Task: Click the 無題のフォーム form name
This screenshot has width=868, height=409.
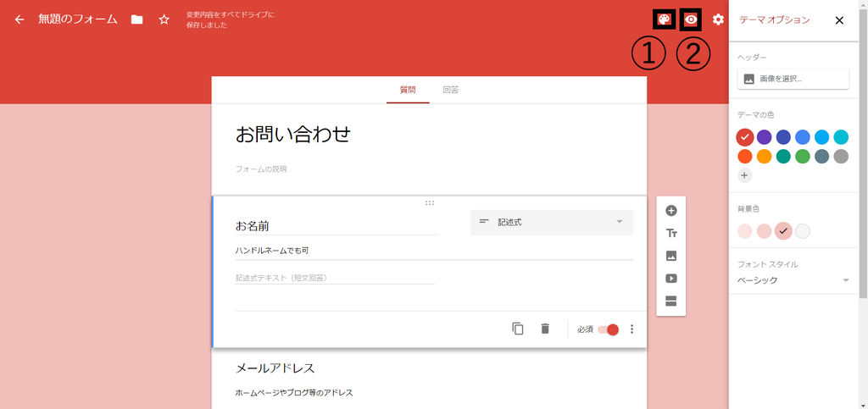Action: coord(78,19)
